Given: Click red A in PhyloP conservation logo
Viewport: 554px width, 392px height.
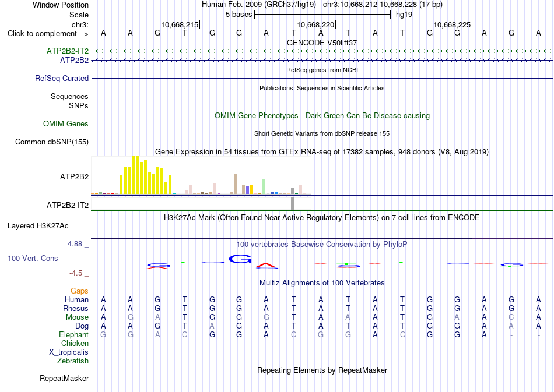Looking at the screenshot, I should point(266,266).
